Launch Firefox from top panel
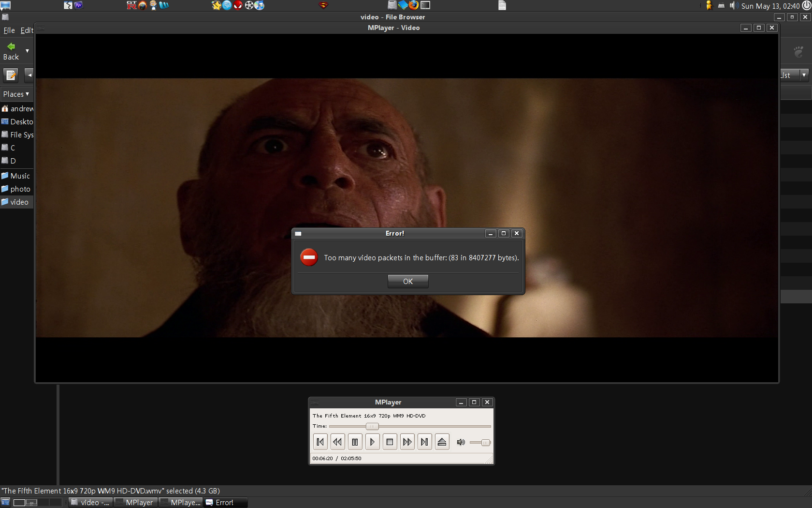The width and height of the screenshot is (812, 508). (x=414, y=5)
